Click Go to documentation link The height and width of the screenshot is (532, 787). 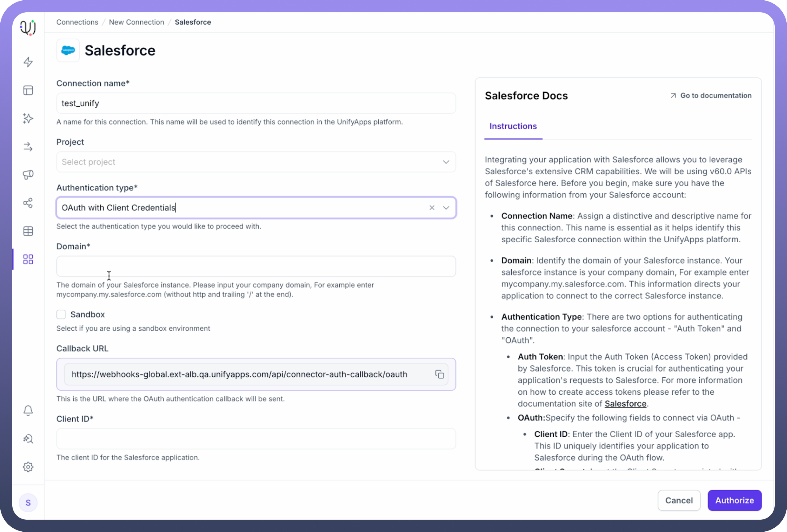pos(711,95)
